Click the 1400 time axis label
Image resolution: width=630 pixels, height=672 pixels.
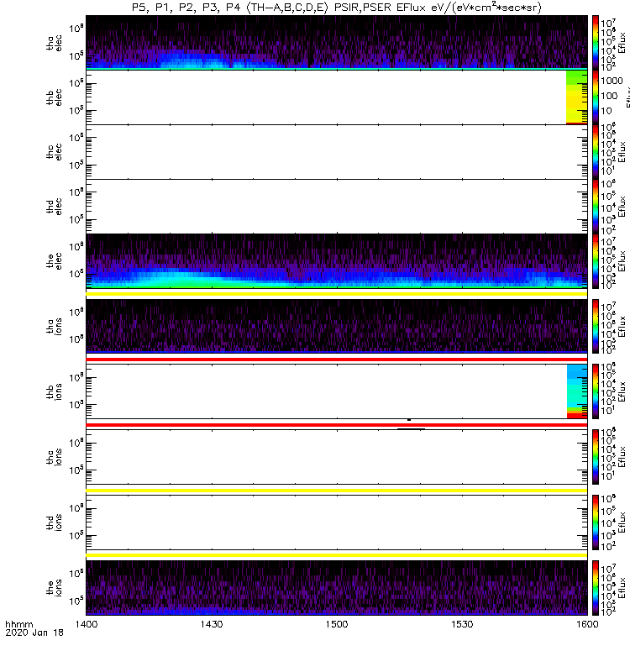87,624
